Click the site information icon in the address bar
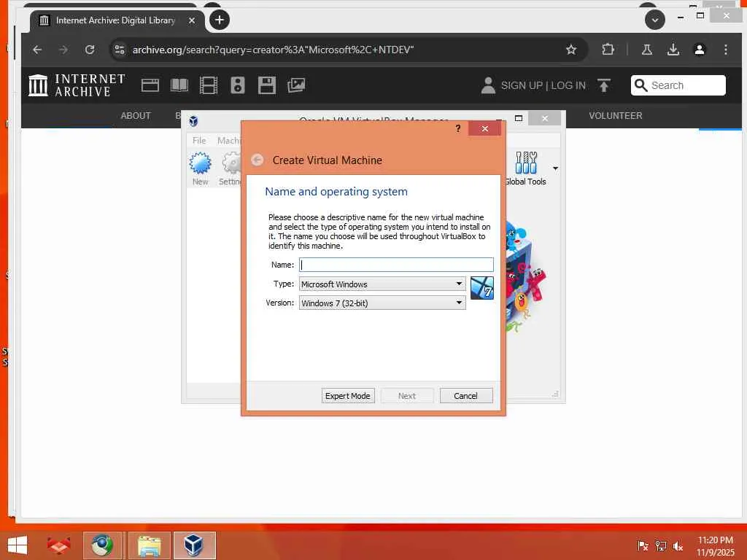This screenshot has height=560, width=747. (120, 50)
